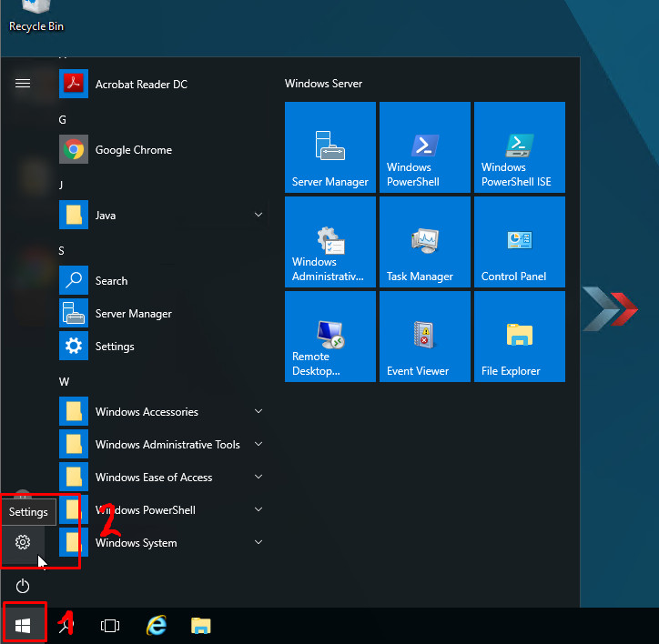
Task: Launch Internet Explorer from the taskbar
Action: [157, 626]
